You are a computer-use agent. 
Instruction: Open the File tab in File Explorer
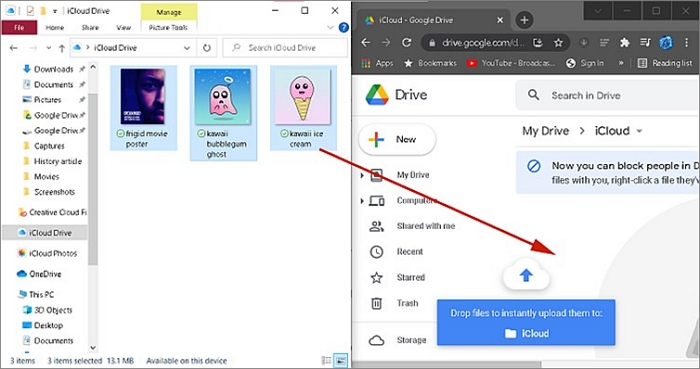19,27
